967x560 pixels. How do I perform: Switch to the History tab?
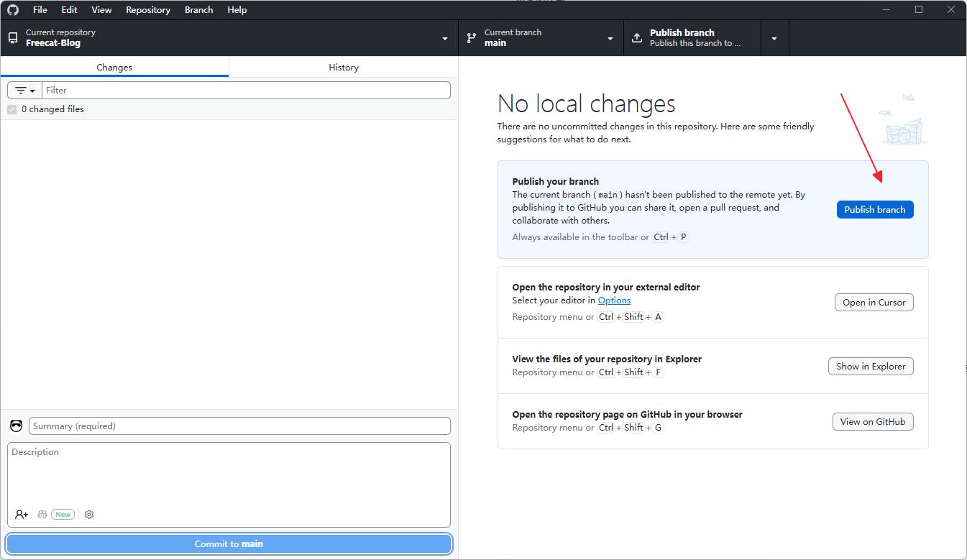pos(344,67)
